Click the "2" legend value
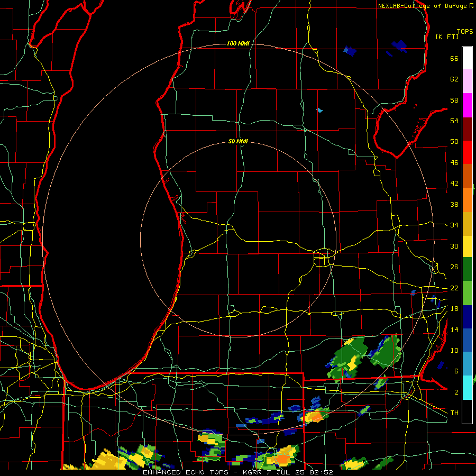This screenshot has height=476, width=476. coord(456,392)
